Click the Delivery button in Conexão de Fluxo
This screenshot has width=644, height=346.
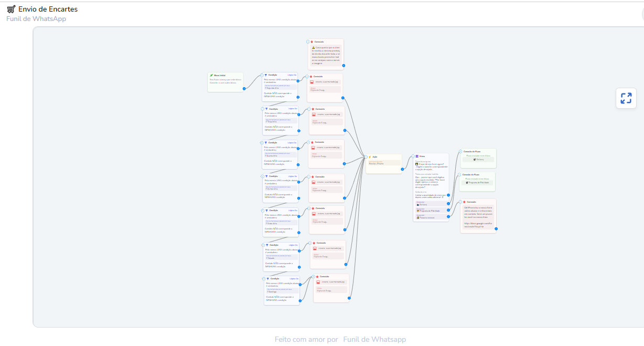coord(478,160)
